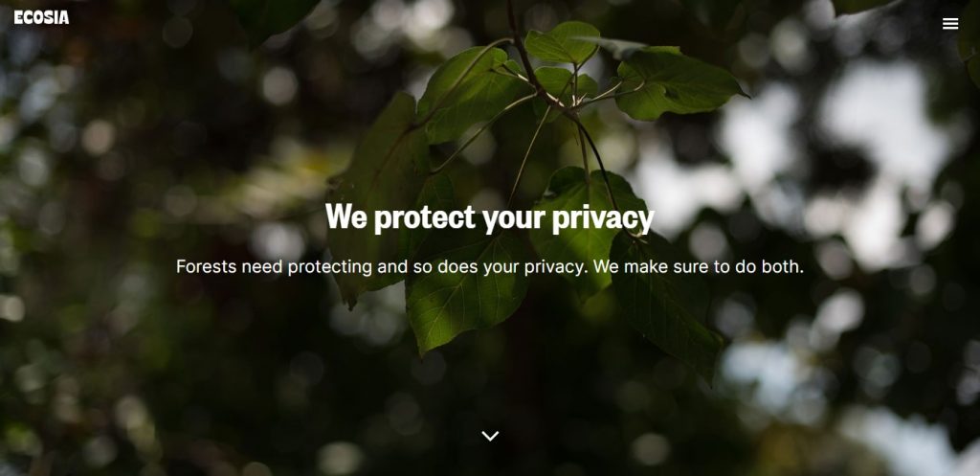Click the word "protect" in the headline
Image resolution: width=980 pixels, height=476 pixels.
tap(425, 217)
